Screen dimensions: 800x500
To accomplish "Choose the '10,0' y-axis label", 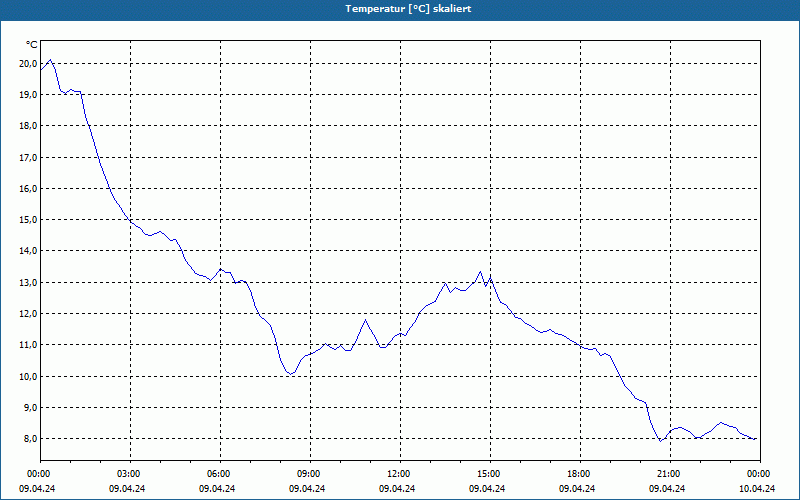I will [x=28, y=377].
